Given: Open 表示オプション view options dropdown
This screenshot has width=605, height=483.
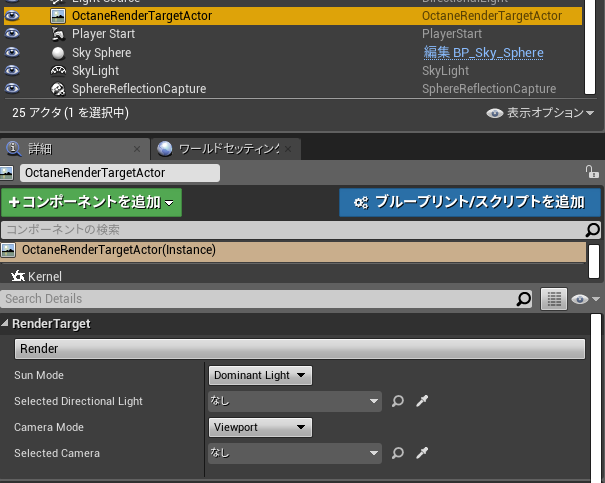Looking at the screenshot, I should click(540, 113).
